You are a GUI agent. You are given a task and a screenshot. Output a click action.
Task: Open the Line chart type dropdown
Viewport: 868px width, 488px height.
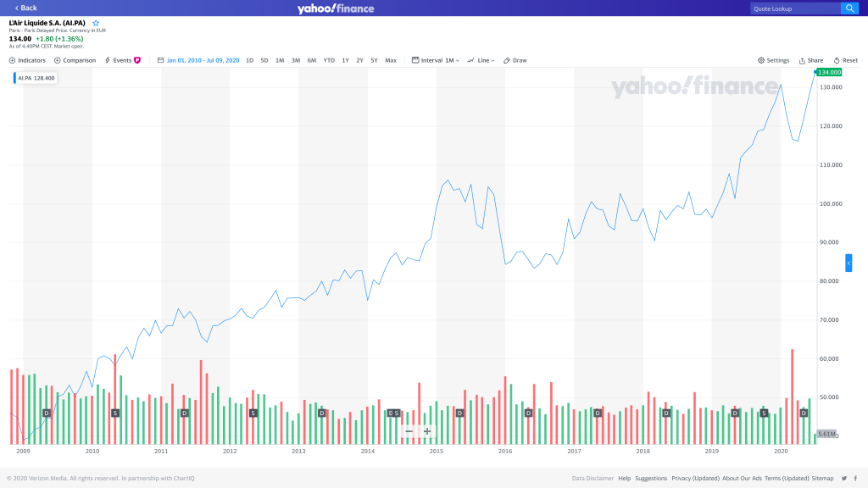(482, 60)
